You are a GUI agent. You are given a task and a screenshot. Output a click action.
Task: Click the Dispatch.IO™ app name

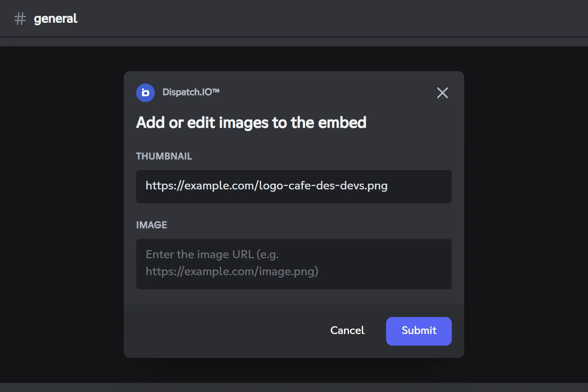[x=191, y=92]
